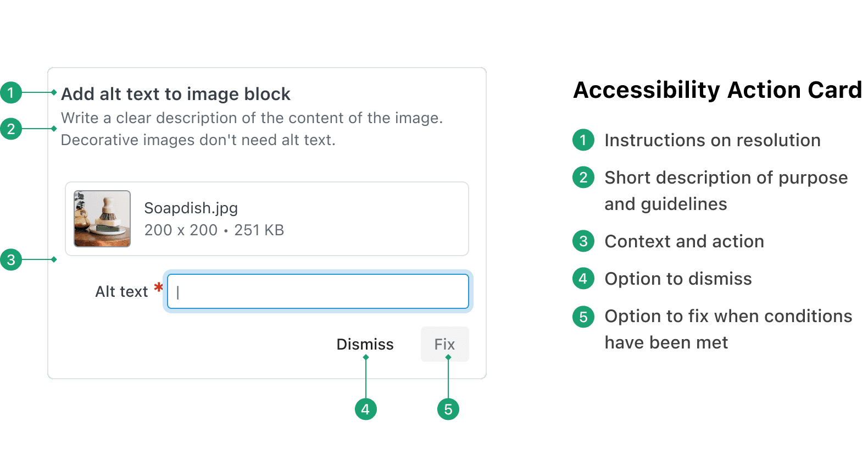Click legend badge 1 for Instructions on resolution

click(583, 140)
